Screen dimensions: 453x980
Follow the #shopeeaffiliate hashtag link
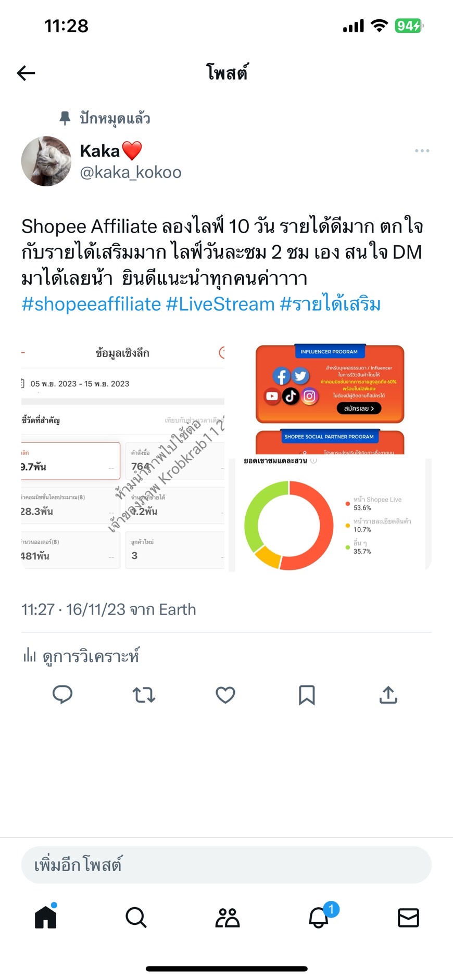coord(91,304)
